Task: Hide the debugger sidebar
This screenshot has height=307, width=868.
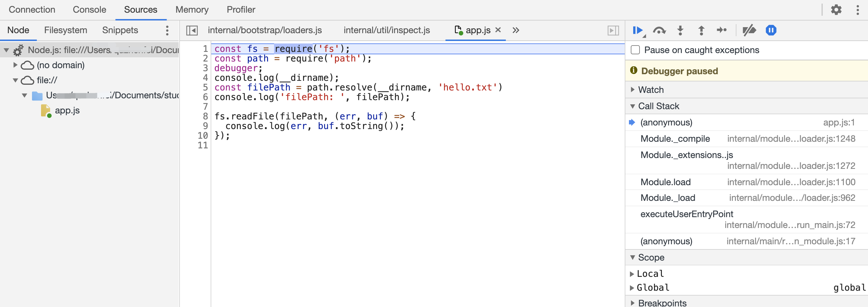Action: pyautogui.click(x=613, y=31)
